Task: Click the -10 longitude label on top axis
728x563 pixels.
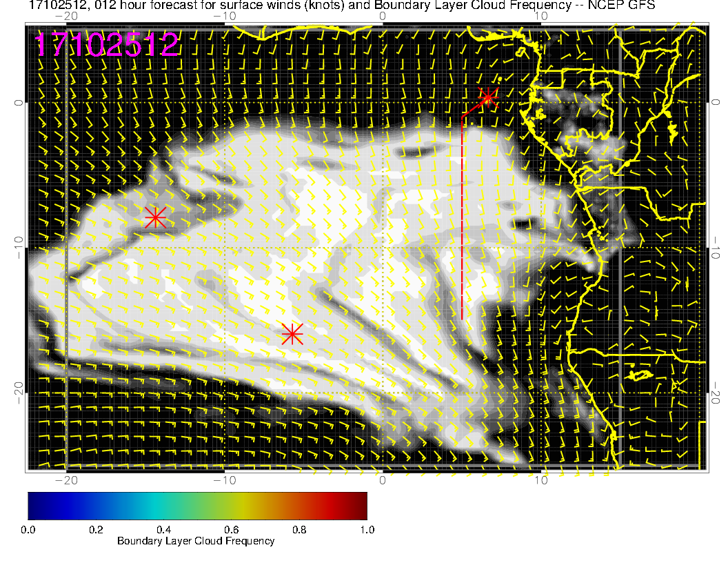Action: [x=224, y=17]
